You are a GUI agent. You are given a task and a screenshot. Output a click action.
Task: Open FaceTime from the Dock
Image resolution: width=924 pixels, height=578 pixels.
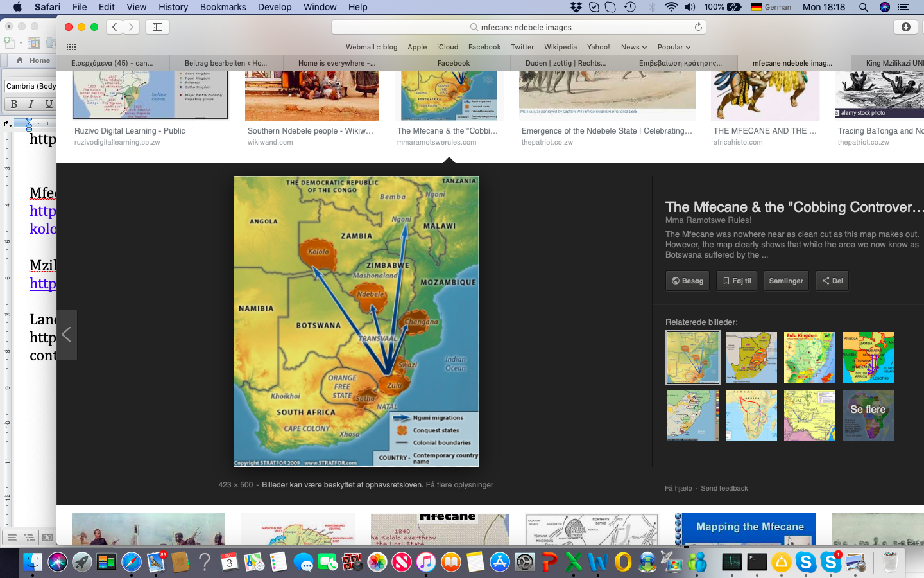pyautogui.click(x=328, y=562)
